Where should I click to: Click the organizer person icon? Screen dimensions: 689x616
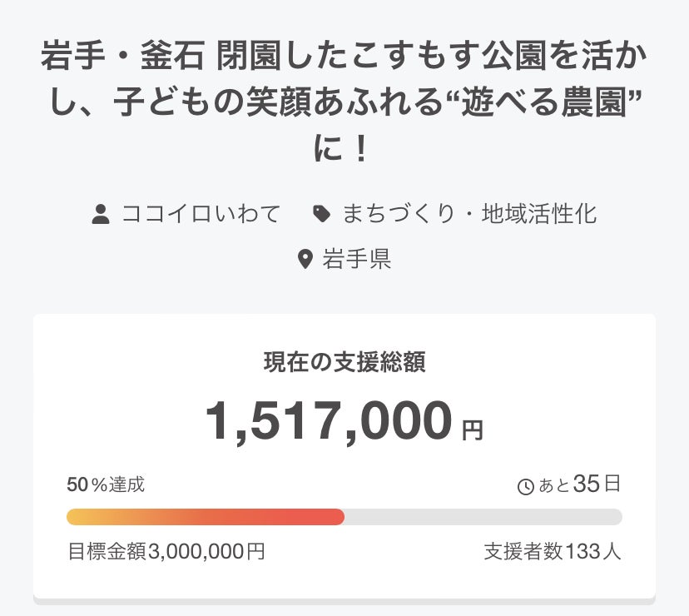click(101, 214)
